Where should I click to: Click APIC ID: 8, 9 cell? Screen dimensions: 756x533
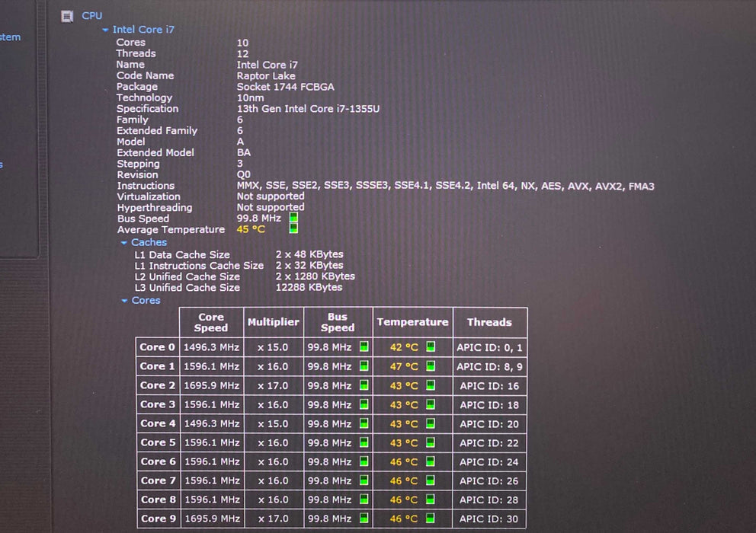pos(489,367)
